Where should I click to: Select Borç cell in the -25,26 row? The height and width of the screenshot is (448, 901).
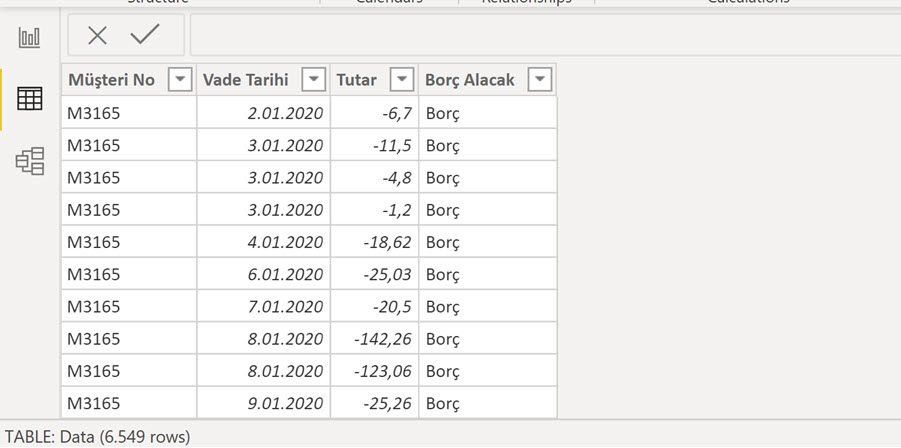click(487, 403)
